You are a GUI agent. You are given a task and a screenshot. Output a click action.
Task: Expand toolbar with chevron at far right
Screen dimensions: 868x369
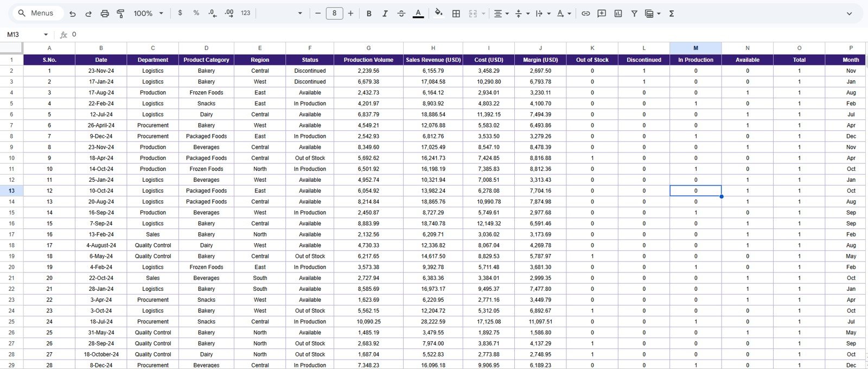coord(850,14)
